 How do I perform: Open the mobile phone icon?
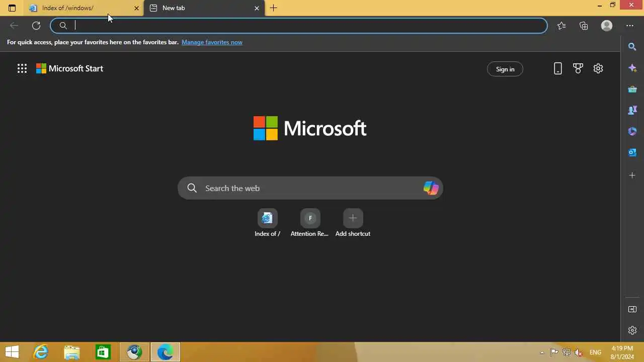(557, 69)
